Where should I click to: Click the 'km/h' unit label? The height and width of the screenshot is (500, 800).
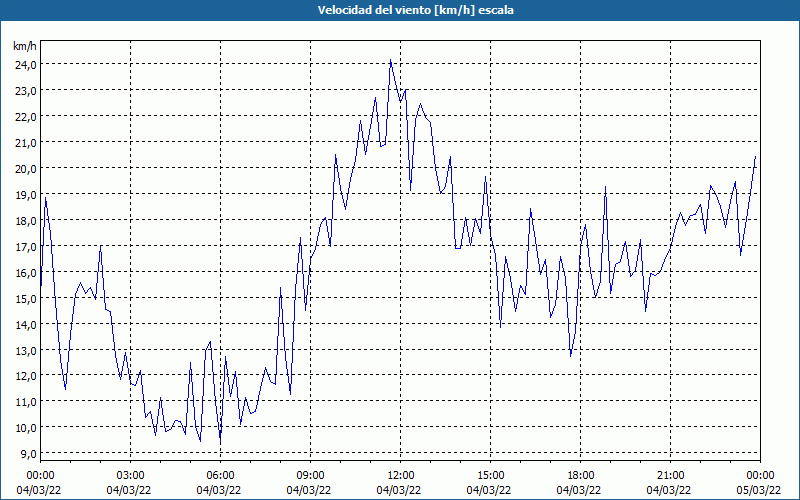point(25,47)
